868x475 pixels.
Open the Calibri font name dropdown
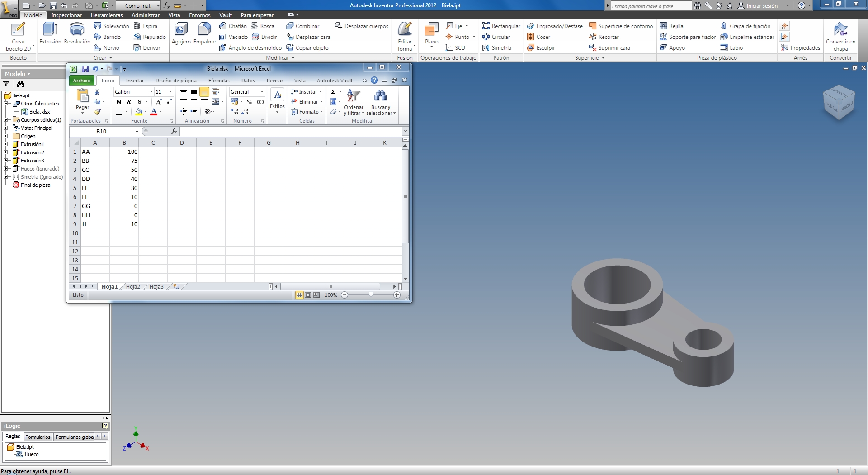coord(151,92)
